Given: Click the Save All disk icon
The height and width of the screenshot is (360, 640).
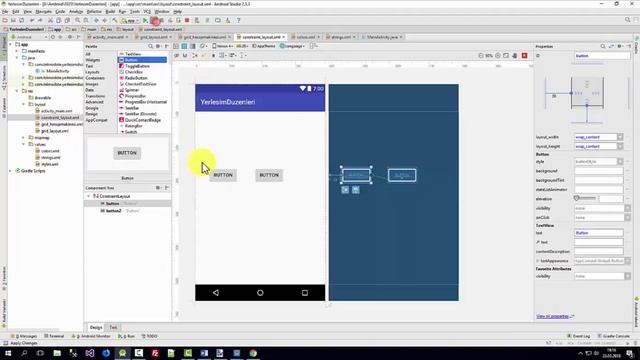Looking at the screenshot, I should pos(13,20).
